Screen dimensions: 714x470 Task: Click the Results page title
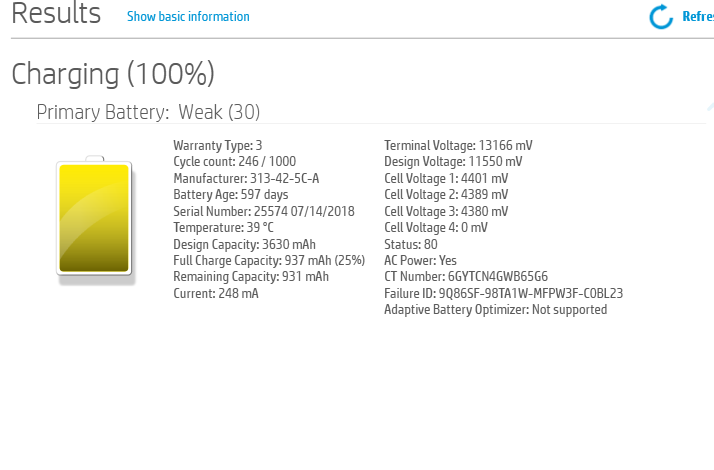pyautogui.click(x=56, y=13)
